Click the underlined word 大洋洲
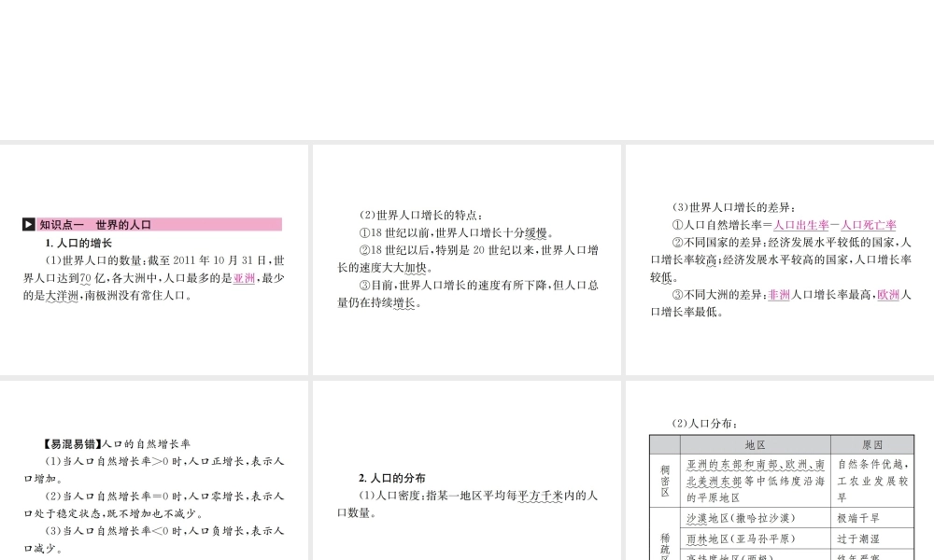The image size is (934, 560). [62, 295]
